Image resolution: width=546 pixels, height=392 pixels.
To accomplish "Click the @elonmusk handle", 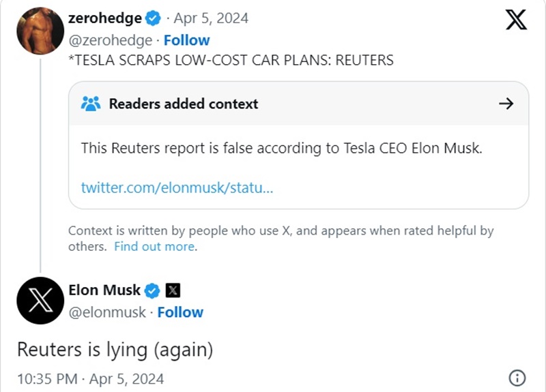I will click(x=107, y=312).
